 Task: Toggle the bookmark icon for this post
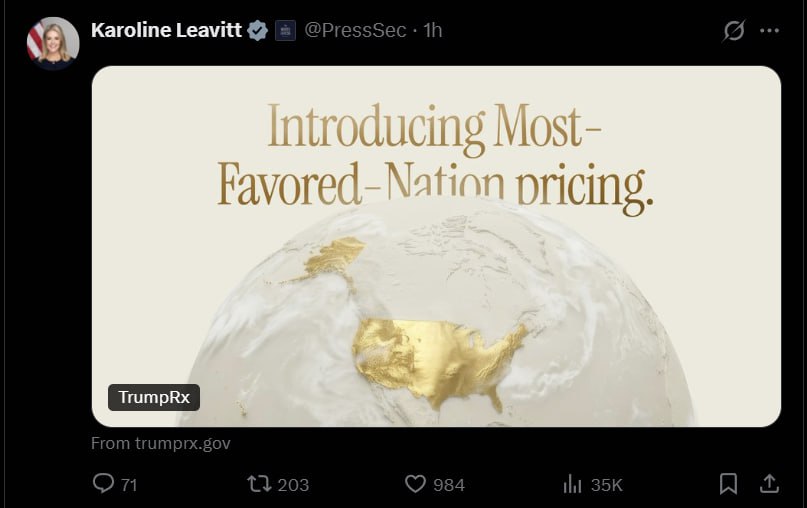728,484
